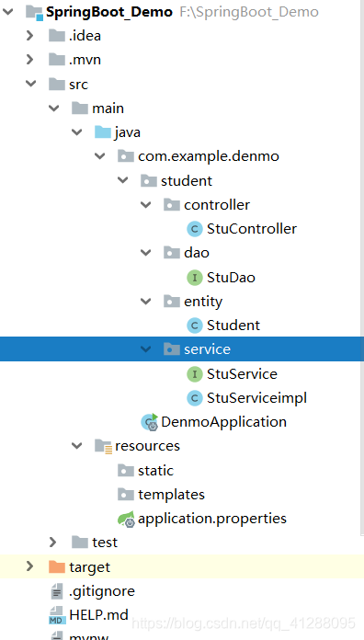Click the Student class icon
Image resolution: width=364 pixels, height=640 pixels.
point(195,326)
